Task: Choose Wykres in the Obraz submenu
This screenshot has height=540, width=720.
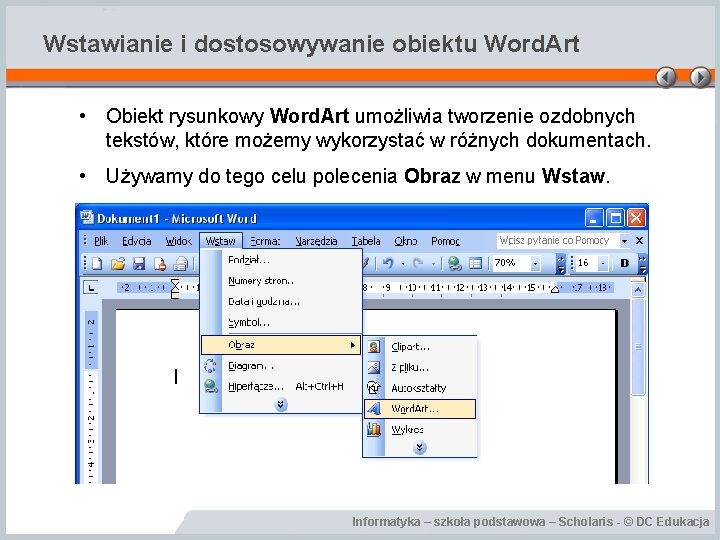Action: pyautogui.click(x=420, y=429)
